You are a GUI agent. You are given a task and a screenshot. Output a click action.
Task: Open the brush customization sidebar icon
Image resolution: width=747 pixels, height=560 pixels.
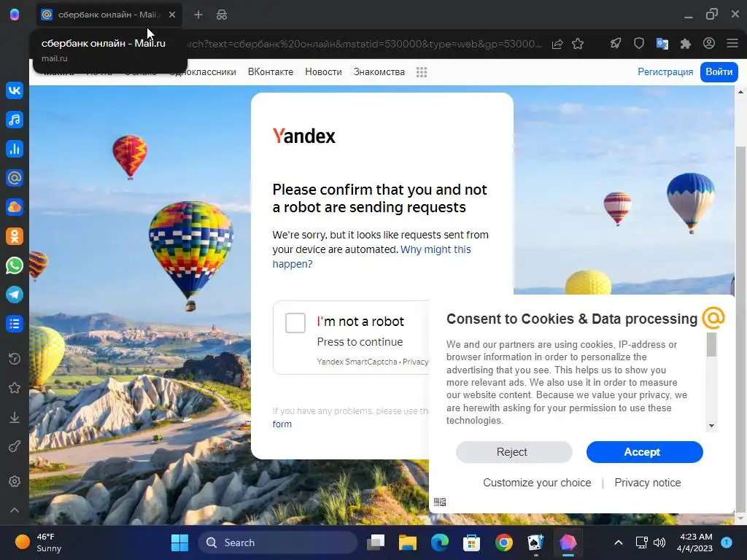pyautogui.click(x=15, y=447)
